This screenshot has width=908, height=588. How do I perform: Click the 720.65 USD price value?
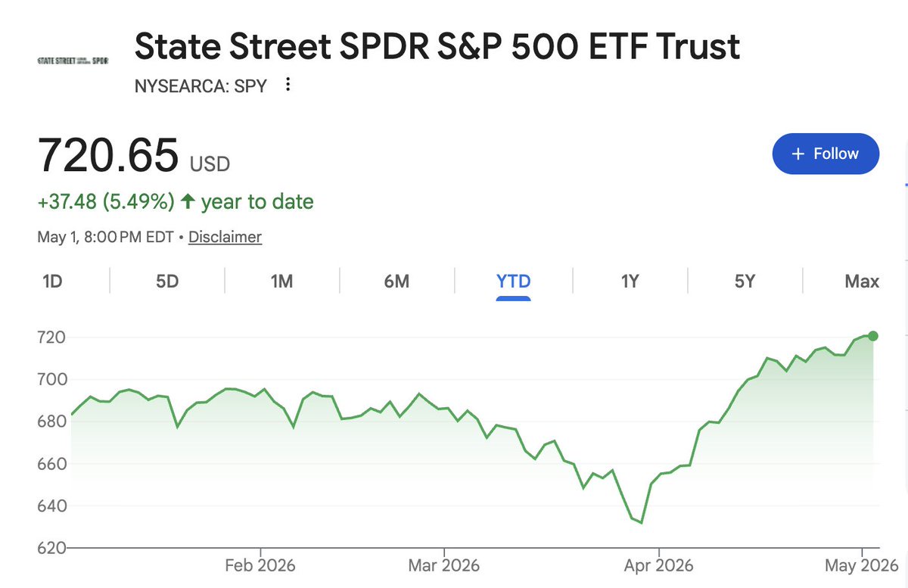(x=134, y=155)
